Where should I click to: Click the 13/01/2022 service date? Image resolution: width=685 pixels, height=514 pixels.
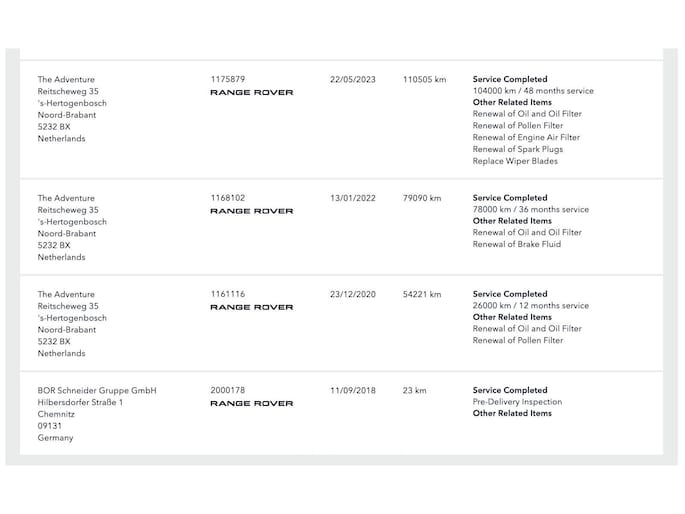point(353,198)
